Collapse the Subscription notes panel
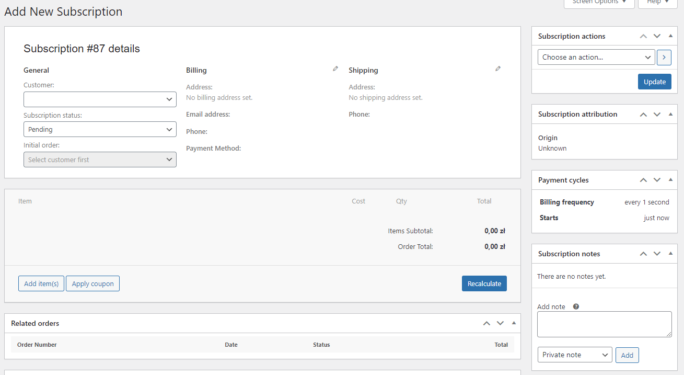Image resolution: width=684 pixels, height=375 pixels. point(670,254)
